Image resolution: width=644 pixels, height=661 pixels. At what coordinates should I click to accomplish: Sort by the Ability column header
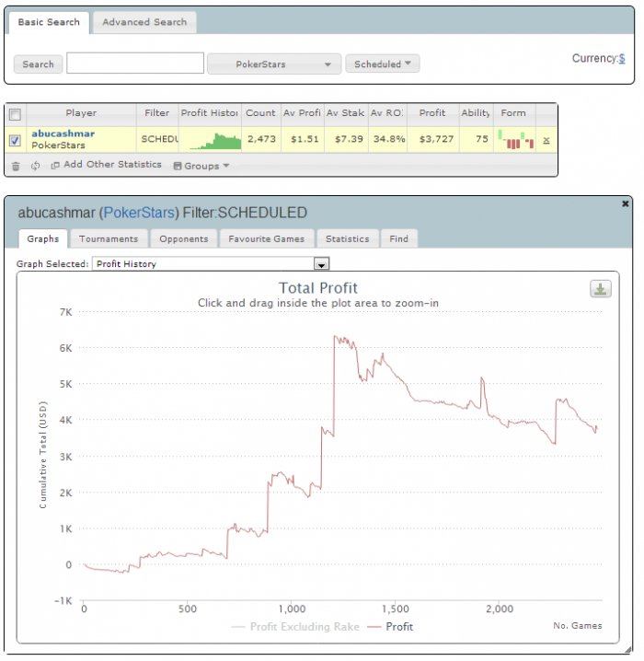click(476, 113)
